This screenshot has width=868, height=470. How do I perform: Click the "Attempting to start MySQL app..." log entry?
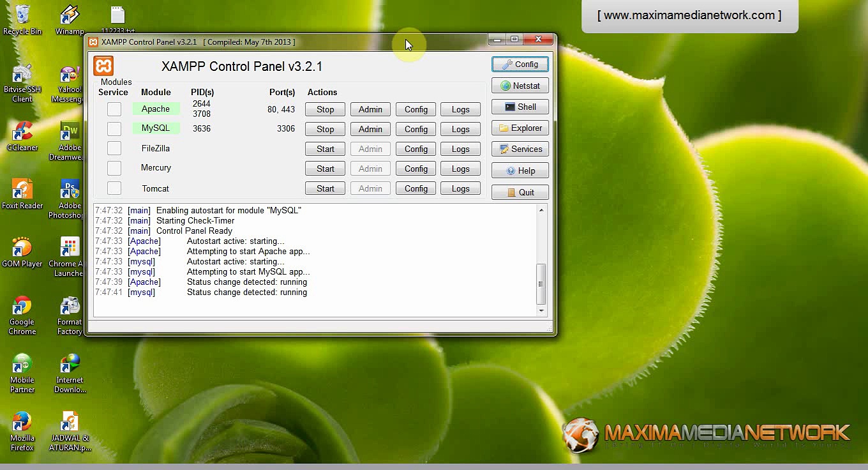248,271
